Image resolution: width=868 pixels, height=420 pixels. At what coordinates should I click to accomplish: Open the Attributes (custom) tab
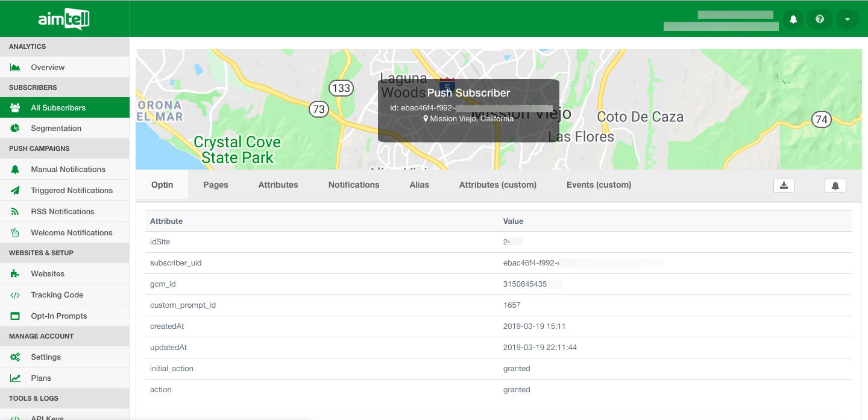[497, 185]
